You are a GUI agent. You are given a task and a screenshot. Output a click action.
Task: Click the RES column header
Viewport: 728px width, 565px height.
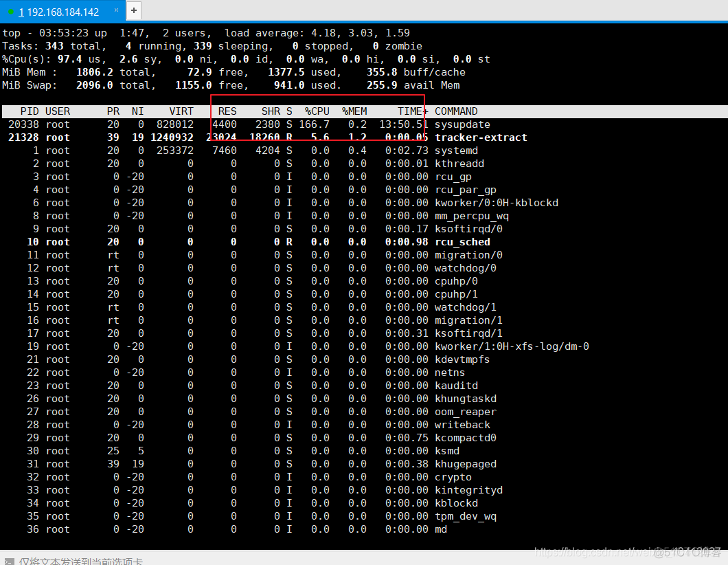click(x=227, y=111)
